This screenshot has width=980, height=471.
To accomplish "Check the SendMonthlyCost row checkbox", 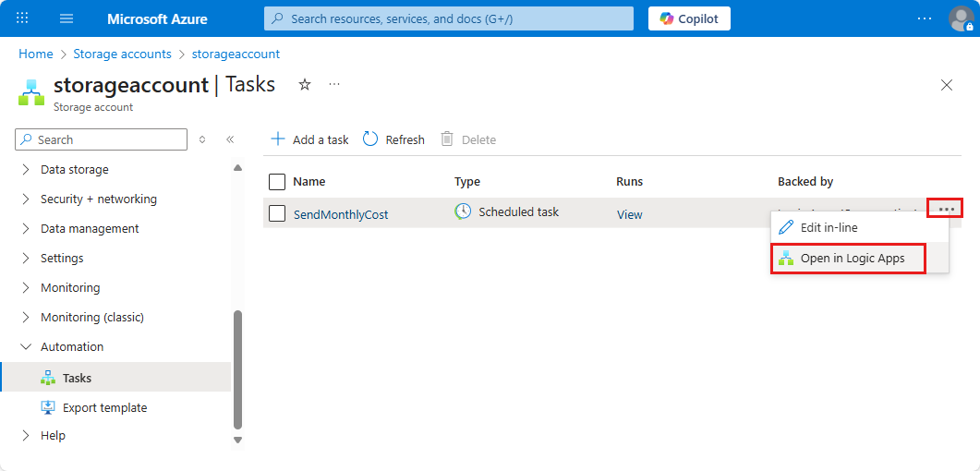I will (277, 213).
